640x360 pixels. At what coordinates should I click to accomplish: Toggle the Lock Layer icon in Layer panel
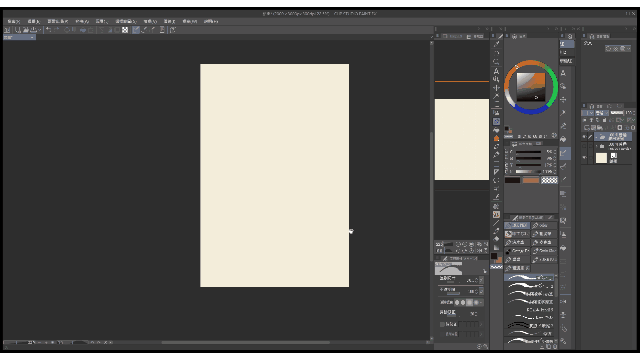click(604, 120)
